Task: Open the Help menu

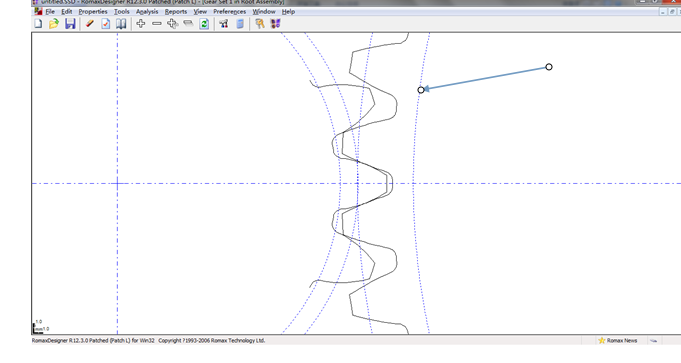Action: [288, 12]
